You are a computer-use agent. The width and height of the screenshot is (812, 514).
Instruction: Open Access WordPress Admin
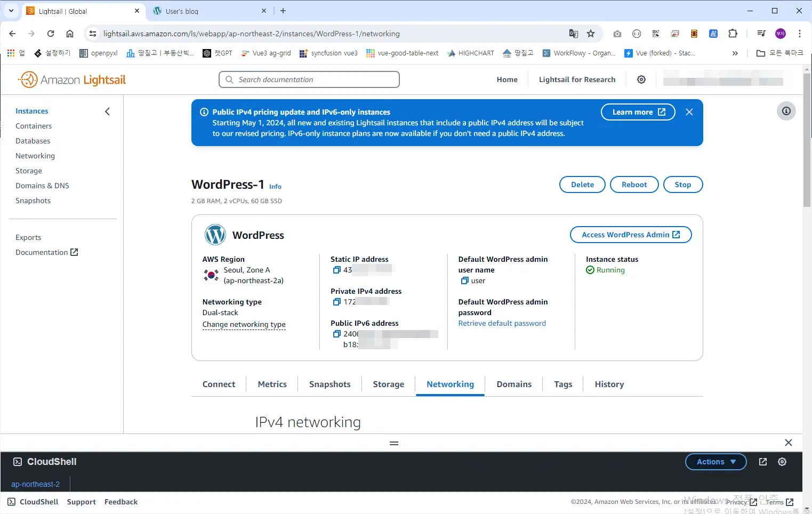pyautogui.click(x=631, y=235)
